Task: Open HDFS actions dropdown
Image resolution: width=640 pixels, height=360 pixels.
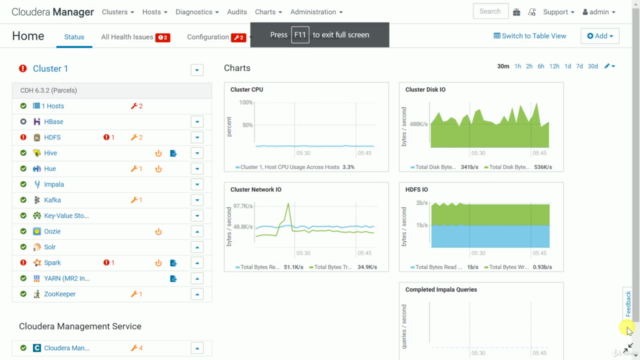Action: 197,138
